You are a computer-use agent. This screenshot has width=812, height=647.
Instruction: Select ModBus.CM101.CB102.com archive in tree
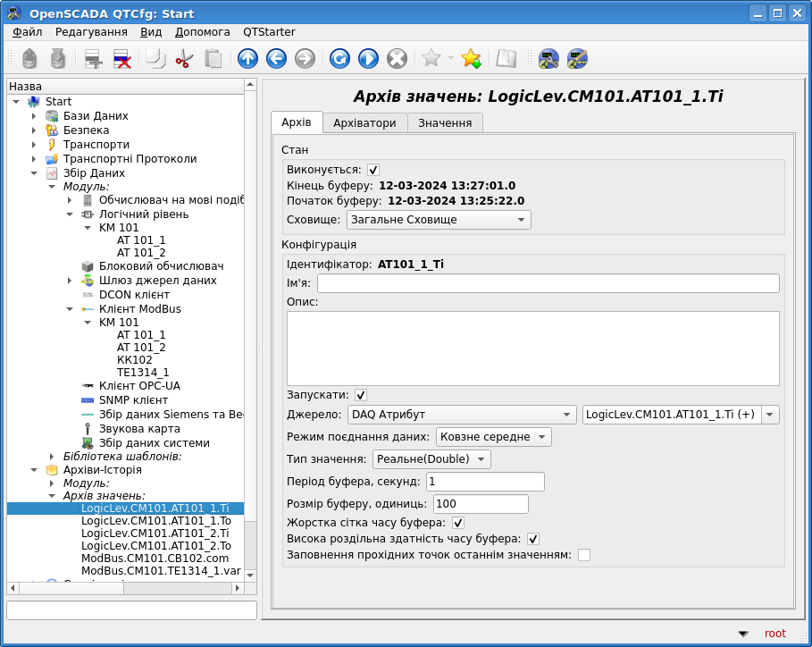click(155, 558)
